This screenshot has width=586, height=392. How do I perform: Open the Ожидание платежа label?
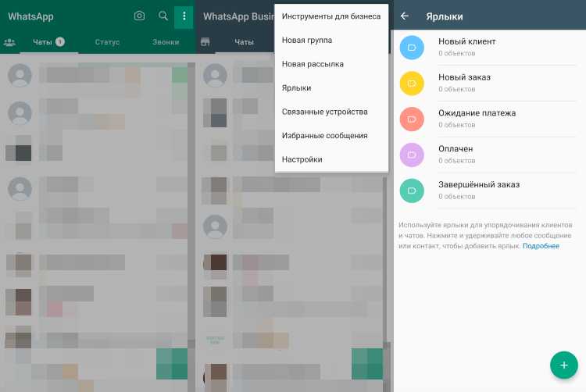coord(490,119)
